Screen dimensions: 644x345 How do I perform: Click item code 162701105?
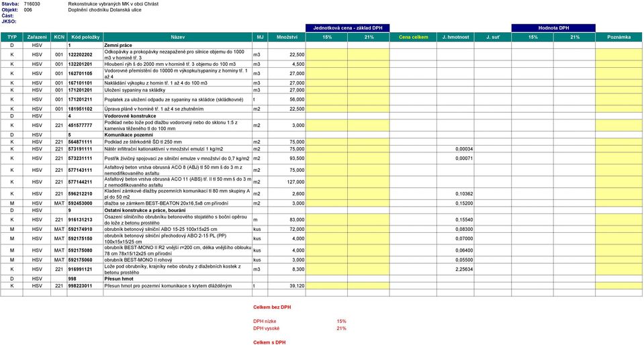coord(80,74)
